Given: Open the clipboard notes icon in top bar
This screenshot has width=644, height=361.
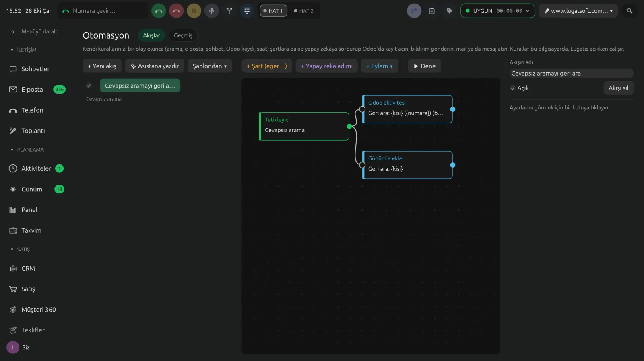Looking at the screenshot, I should [x=432, y=11].
